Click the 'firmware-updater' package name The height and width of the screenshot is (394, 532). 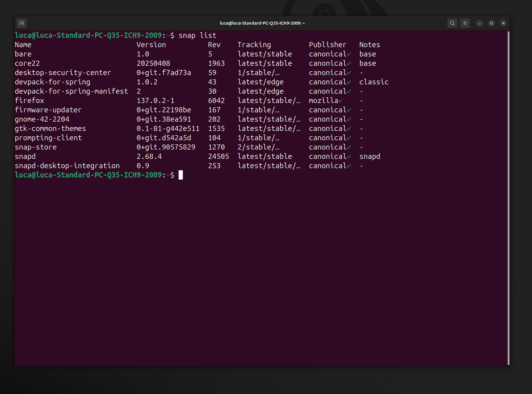point(48,110)
